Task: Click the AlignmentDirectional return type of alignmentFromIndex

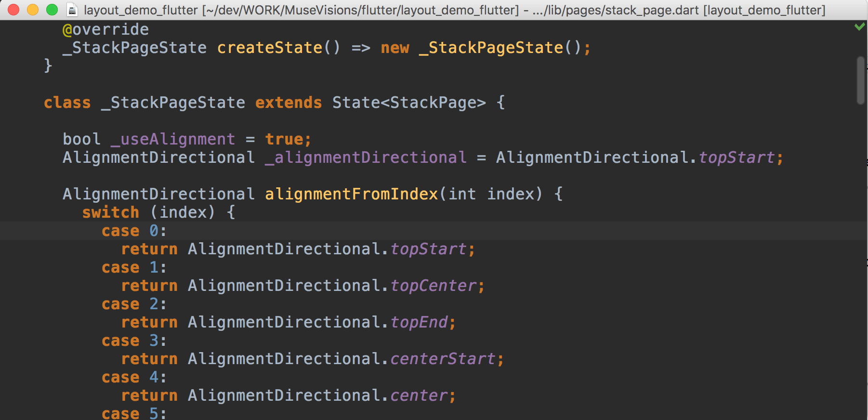Action: [x=158, y=194]
